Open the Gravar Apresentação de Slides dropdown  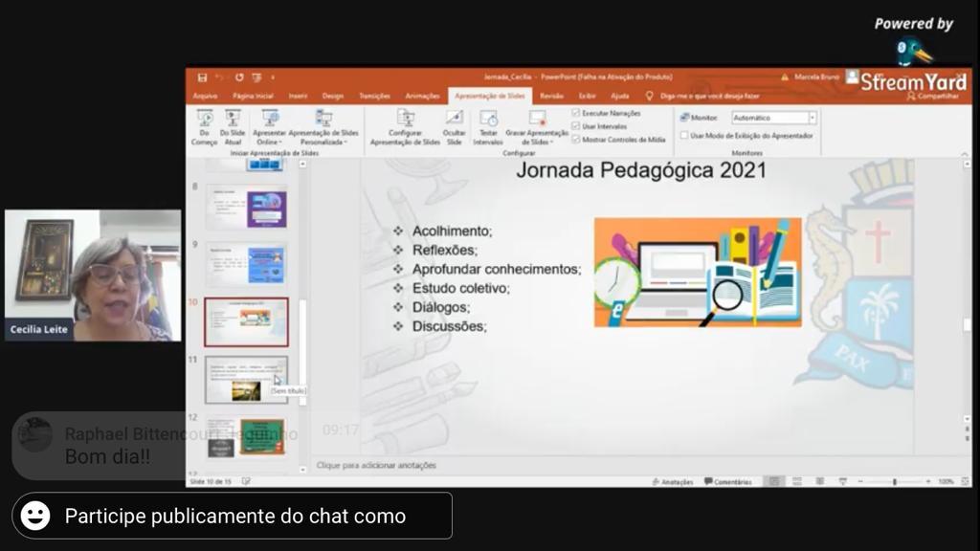click(537, 142)
